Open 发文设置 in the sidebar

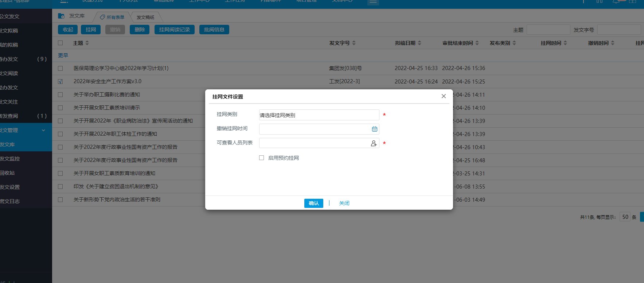point(26,187)
